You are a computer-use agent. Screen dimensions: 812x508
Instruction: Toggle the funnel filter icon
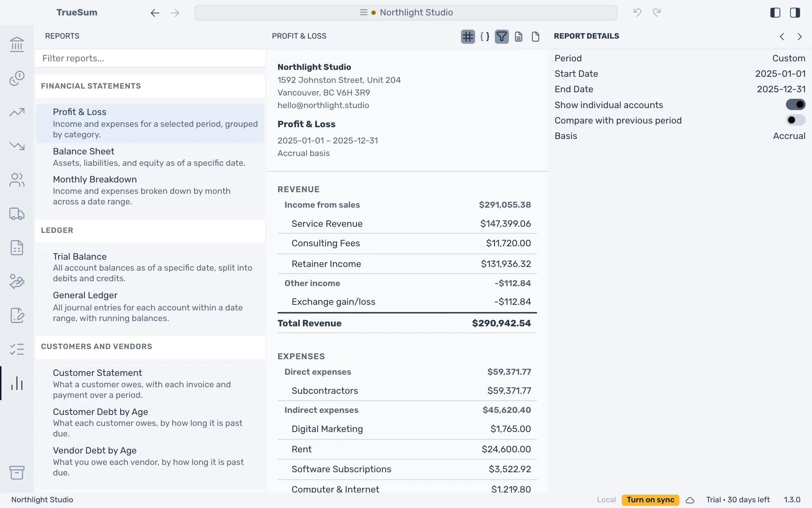[x=502, y=37]
